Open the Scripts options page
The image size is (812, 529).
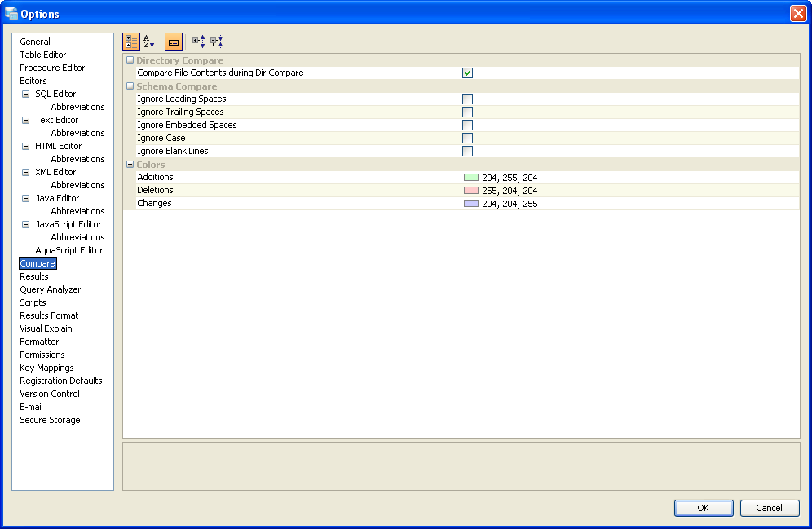[x=33, y=302]
